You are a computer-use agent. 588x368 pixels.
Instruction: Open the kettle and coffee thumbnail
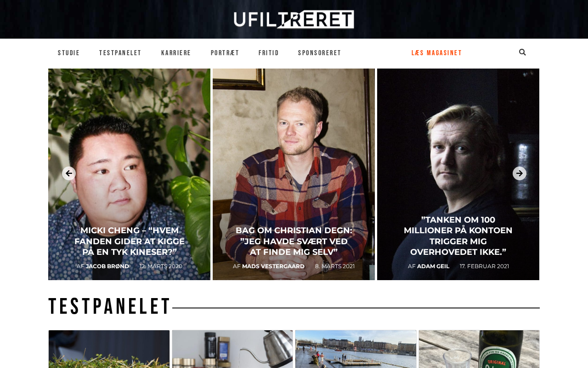pyautogui.click(x=232, y=349)
